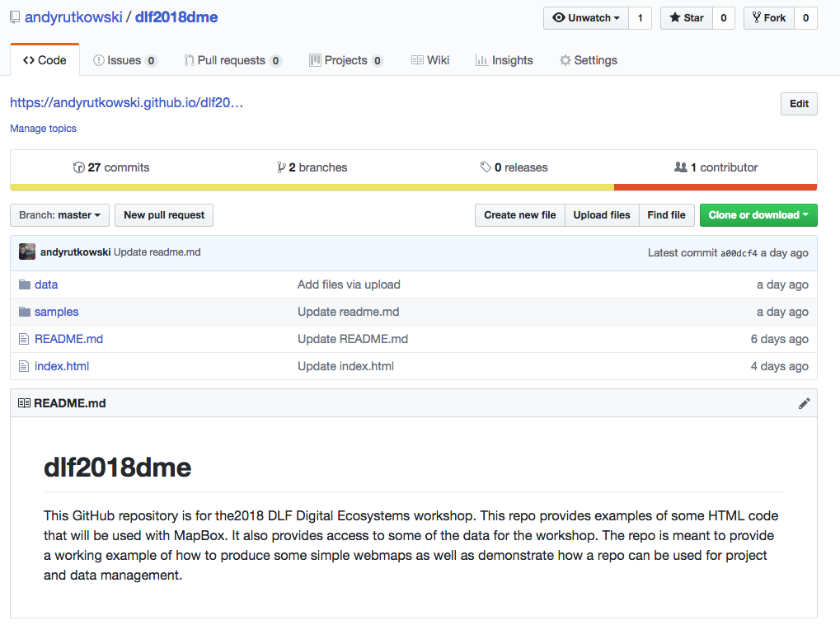Click the Insights bar-graph icon
The width and height of the screenshot is (840, 630).
[x=481, y=60]
